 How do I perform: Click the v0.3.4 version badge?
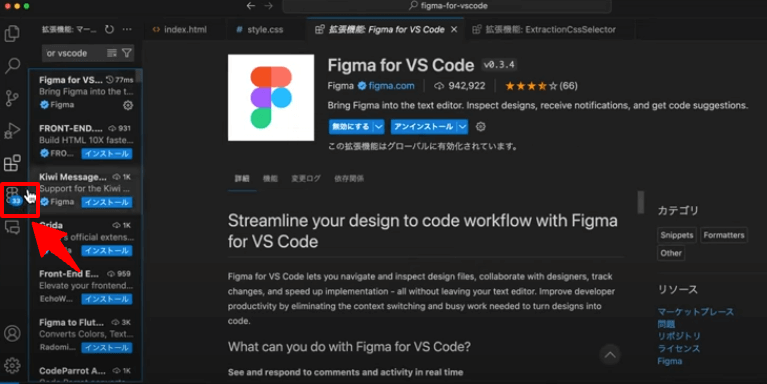point(499,65)
